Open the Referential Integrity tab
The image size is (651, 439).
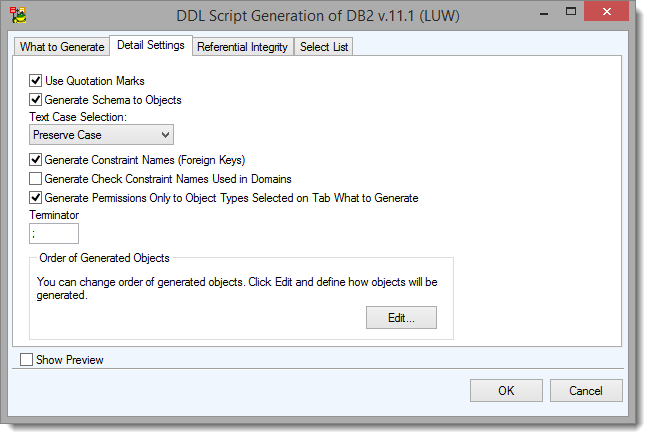[x=242, y=47]
